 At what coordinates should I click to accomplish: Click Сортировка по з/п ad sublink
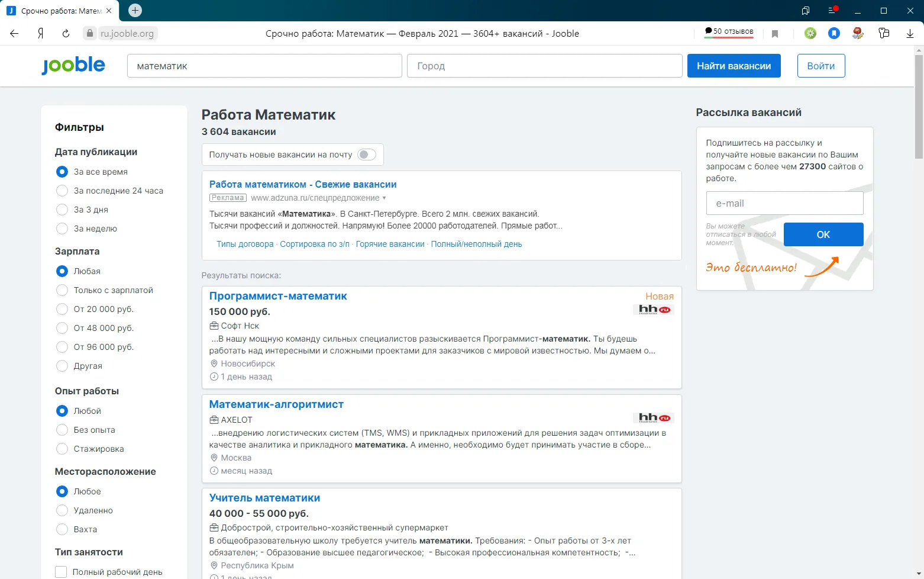click(315, 244)
